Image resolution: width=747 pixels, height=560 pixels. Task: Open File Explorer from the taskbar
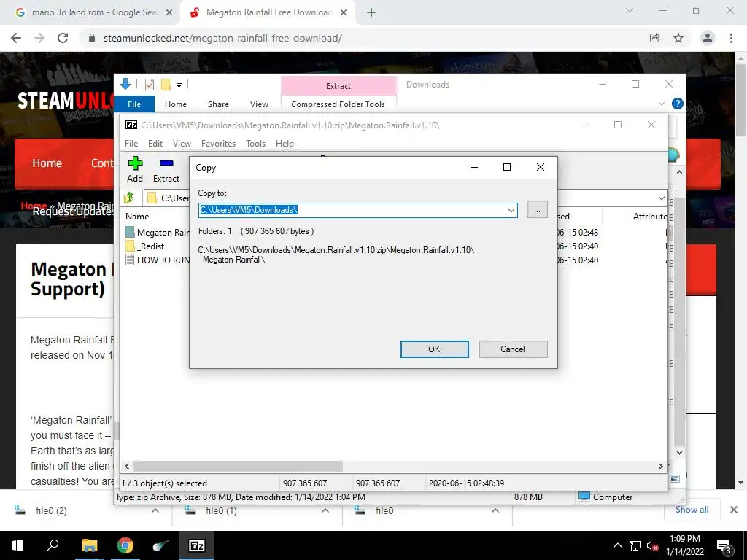89,545
